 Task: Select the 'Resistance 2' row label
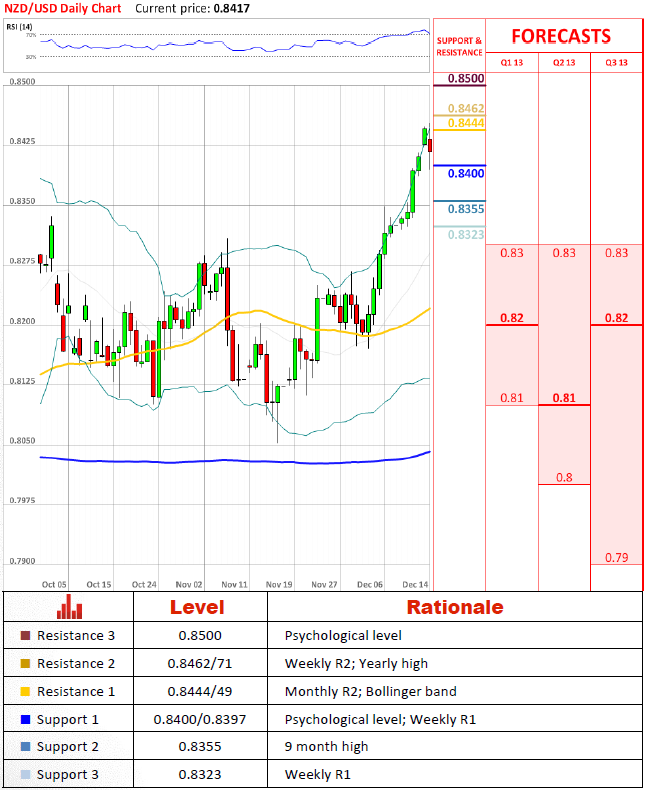pos(76,664)
